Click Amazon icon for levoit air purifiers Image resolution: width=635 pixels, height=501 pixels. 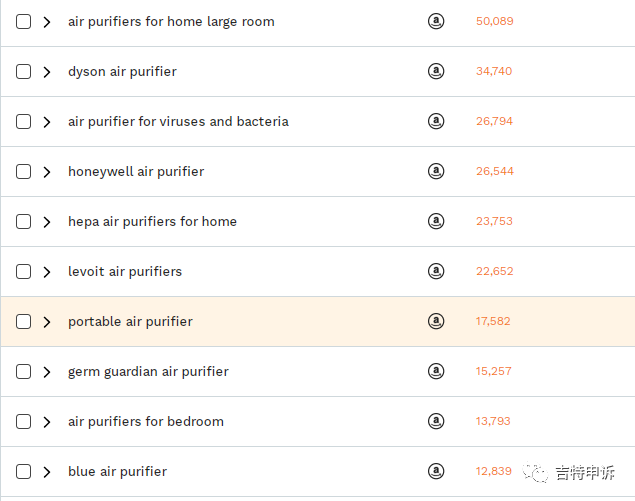[436, 271]
